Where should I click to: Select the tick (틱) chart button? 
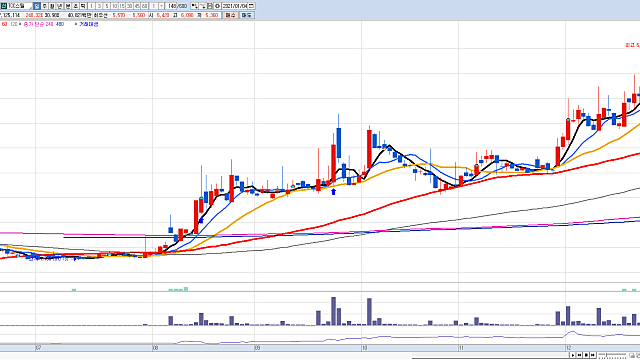83,6
